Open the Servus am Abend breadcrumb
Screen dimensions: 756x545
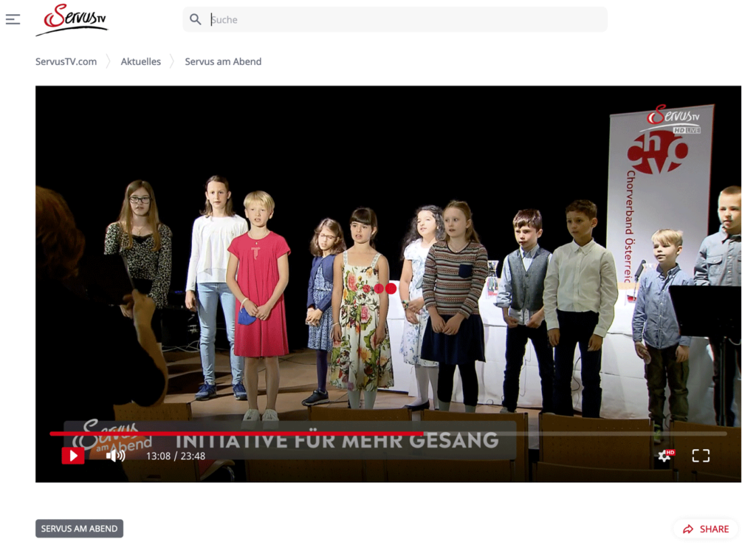223,61
